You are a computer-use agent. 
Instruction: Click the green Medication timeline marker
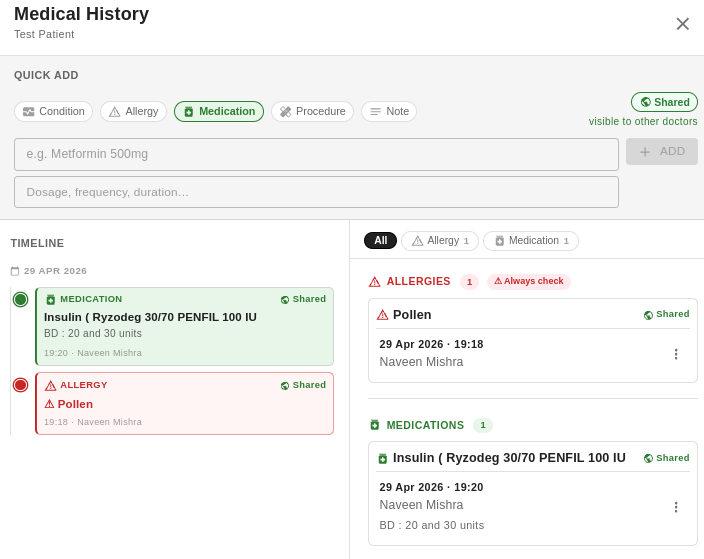point(20,299)
